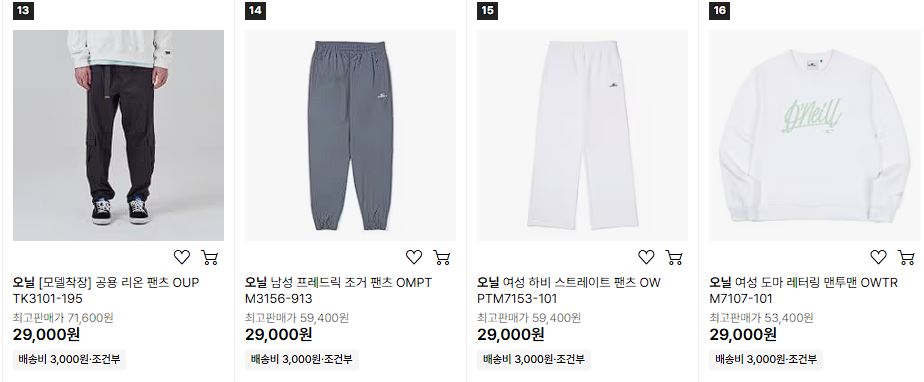Viewport: 924px width, 382px height.
Task: Click heart icon for white Habi straight pants
Action: click(646, 257)
